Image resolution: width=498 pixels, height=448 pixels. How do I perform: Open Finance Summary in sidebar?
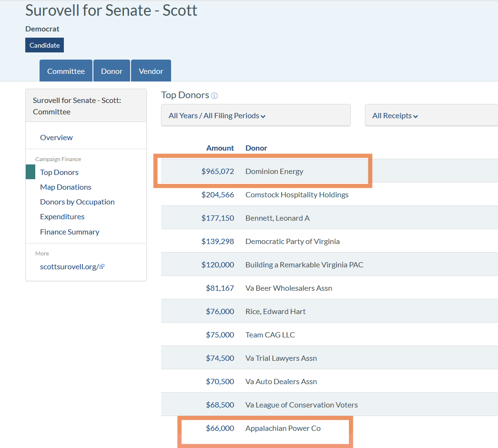pyautogui.click(x=70, y=232)
